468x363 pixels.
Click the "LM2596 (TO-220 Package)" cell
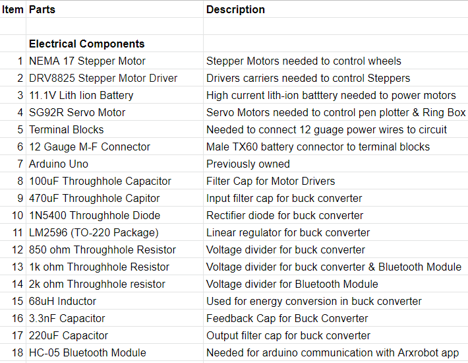pyautogui.click(x=115, y=232)
